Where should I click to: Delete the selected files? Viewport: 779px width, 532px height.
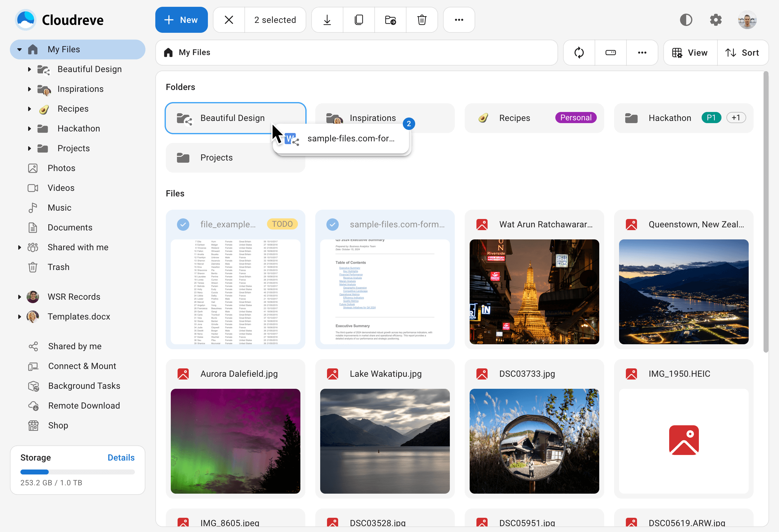(422, 19)
